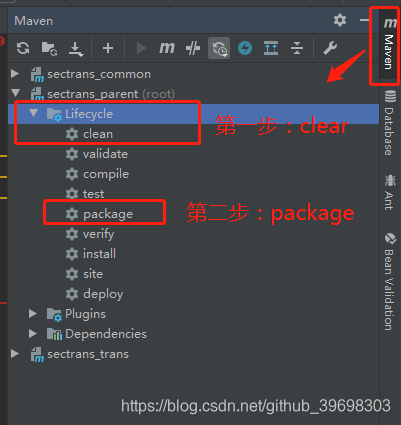The height and width of the screenshot is (425, 401).
Task: Open the Bean Validation side tab
Action: point(389,282)
